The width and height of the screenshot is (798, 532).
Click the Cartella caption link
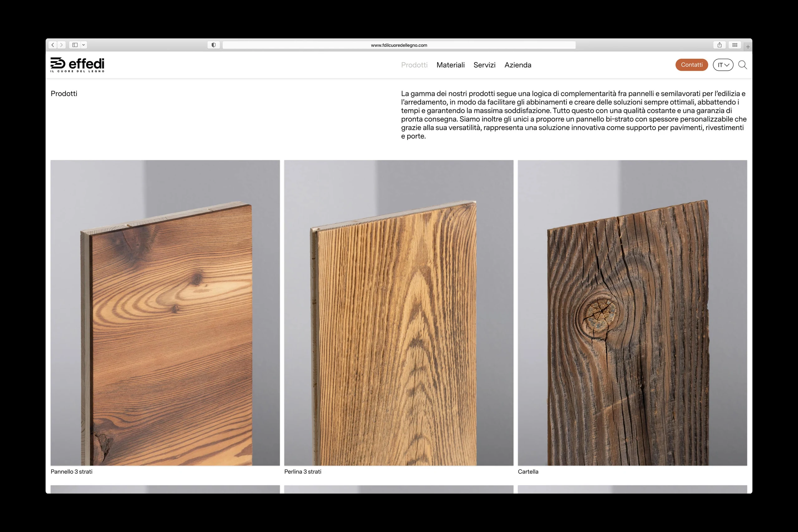click(528, 472)
